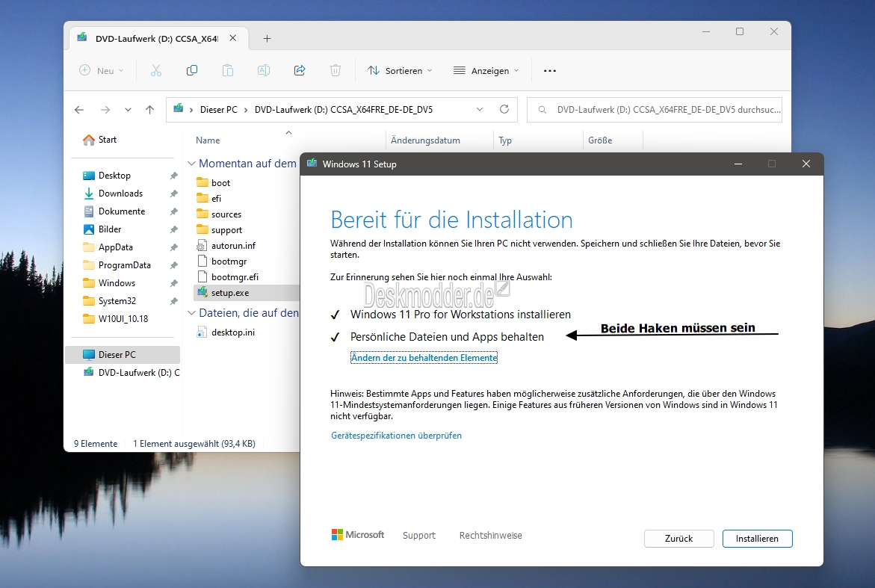Screen dimensions: 875x588
Task: Sort by Änderungsdatum column header
Action: pyautogui.click(x=425, y=140)
